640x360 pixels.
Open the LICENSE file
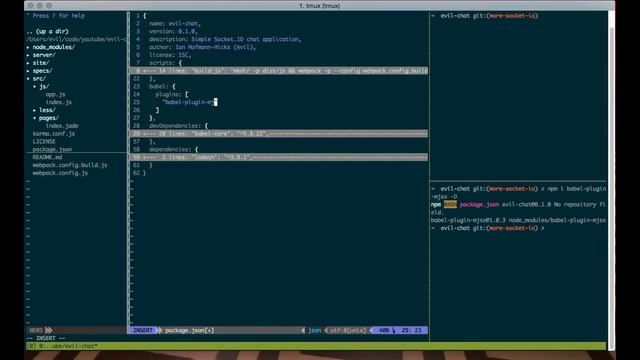click(x=44, y=142)
